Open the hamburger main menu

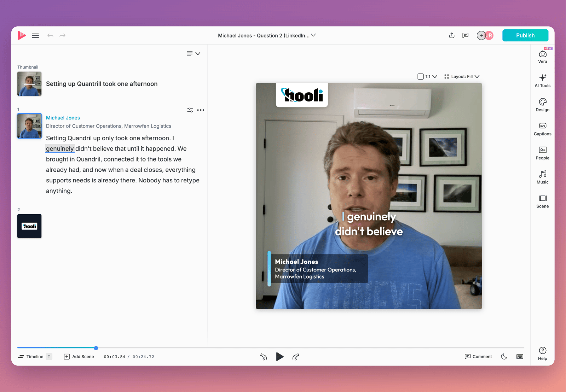click(x=35, y=35)
